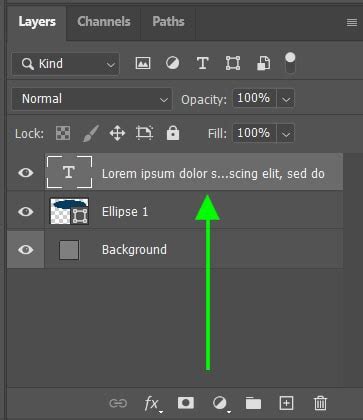Filter for smart objects
Image resolution: width=363 pixels, height=420 pixels.
point(263,63)
